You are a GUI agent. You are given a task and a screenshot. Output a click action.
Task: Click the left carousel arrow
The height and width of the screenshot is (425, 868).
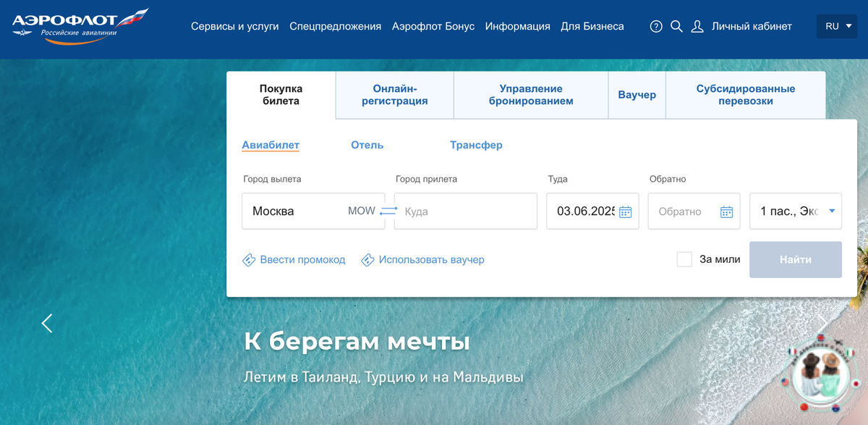coord(47,324)
